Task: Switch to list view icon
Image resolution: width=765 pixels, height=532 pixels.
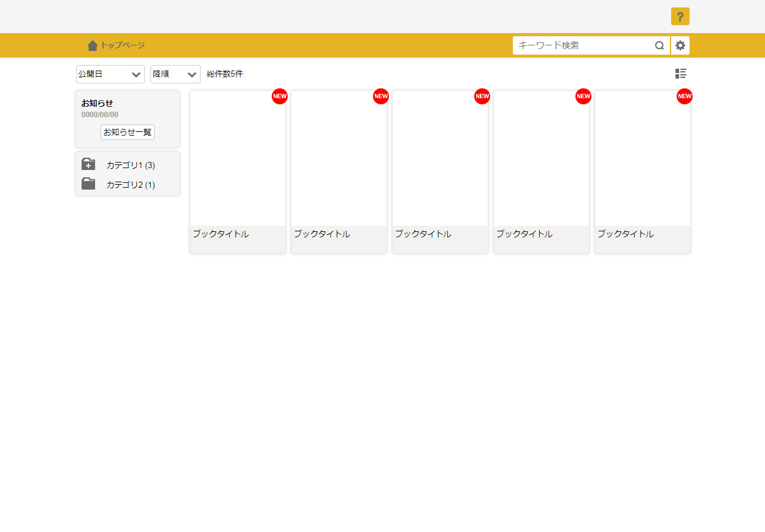Action: tap(681, 74)
